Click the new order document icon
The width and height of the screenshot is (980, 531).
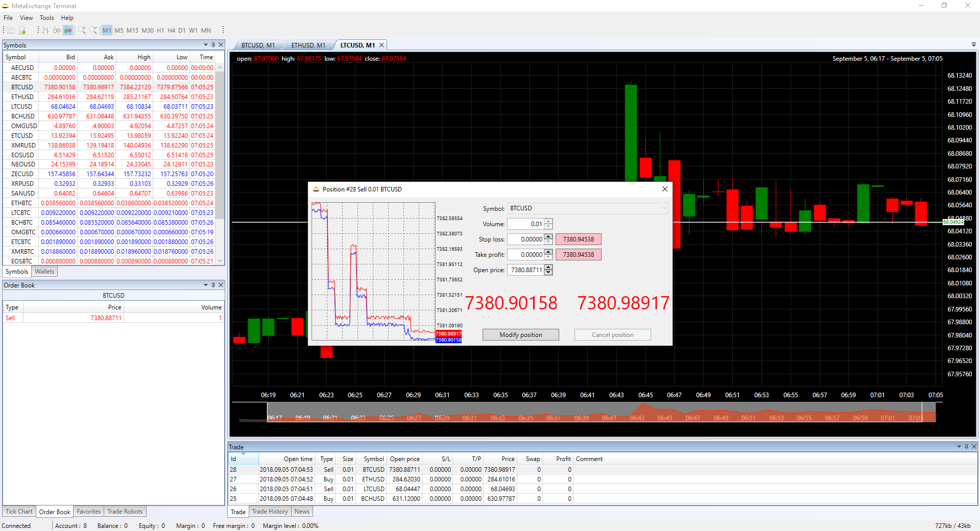[22, 31]
